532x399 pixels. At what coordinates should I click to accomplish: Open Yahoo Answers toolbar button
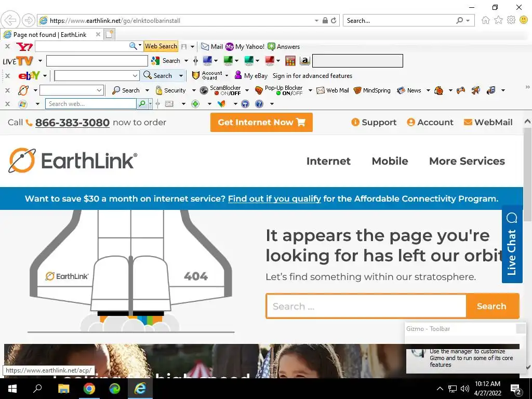pyautogui.click(x=284, y=46)
